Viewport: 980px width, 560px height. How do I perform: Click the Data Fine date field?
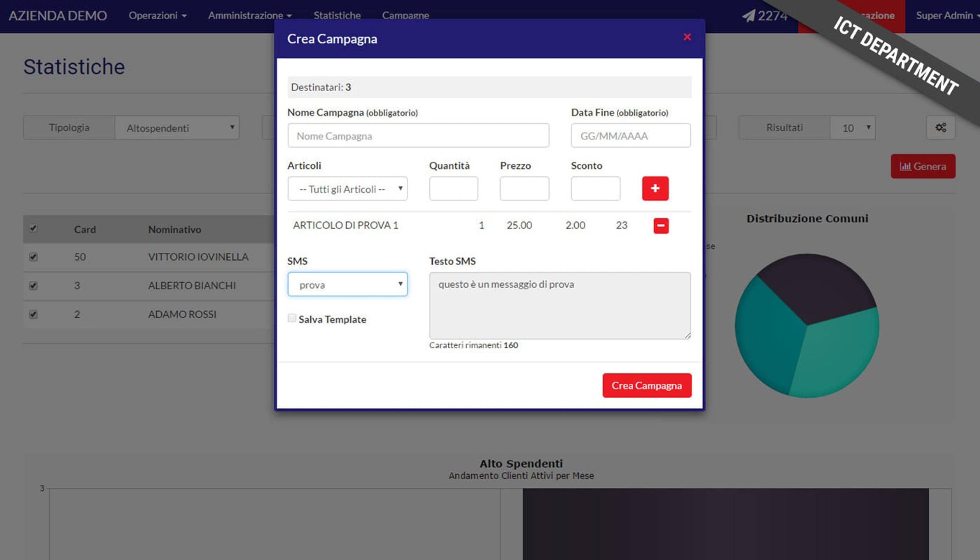(x=631, y=136)
